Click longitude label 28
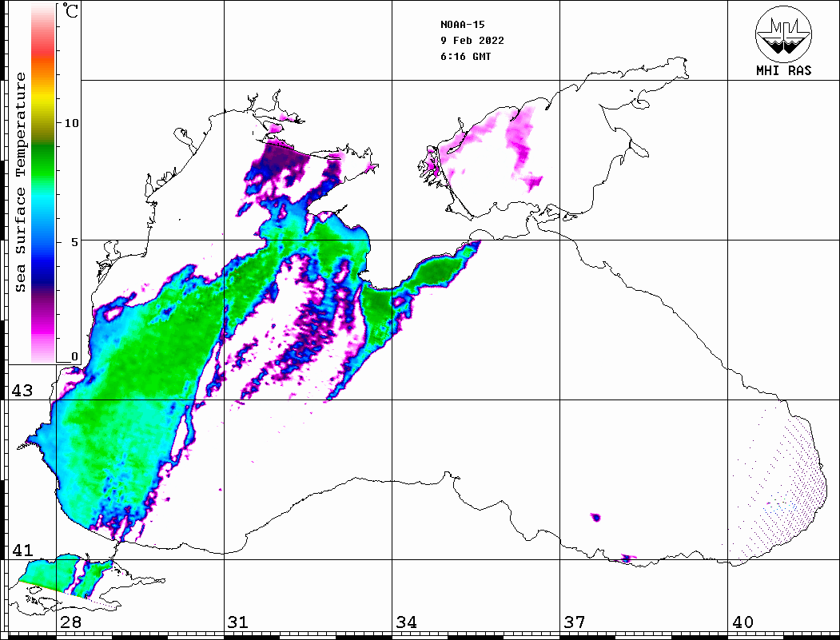 (70, 622)
